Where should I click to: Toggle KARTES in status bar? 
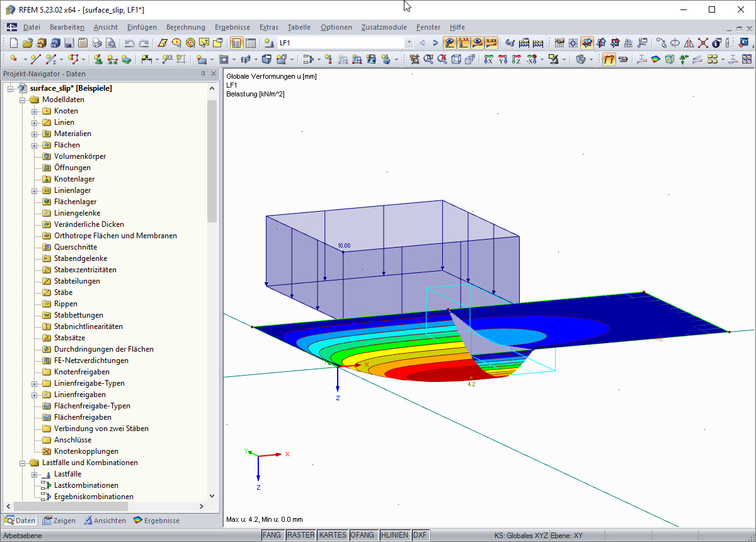[333, 535]
